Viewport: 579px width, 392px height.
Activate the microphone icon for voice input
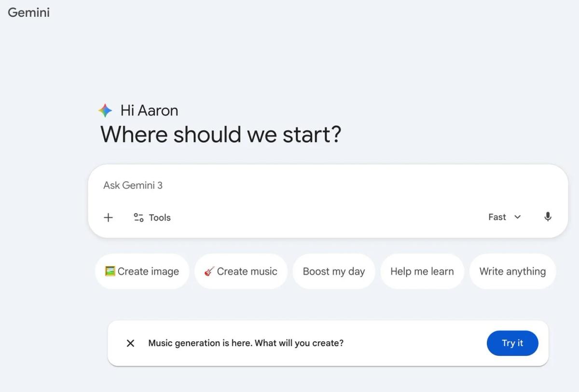(548, 217)
